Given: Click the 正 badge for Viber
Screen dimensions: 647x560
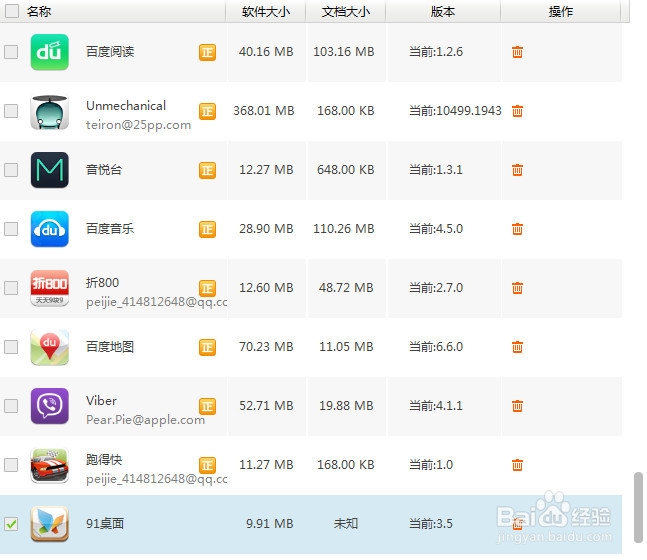Looking at the screenshot, I should 207,406.
